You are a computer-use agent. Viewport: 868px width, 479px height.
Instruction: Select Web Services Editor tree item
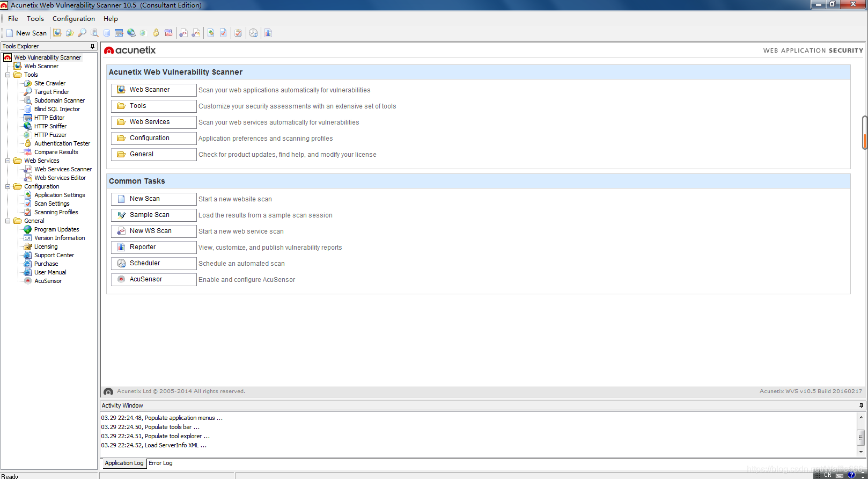(60, 178)
